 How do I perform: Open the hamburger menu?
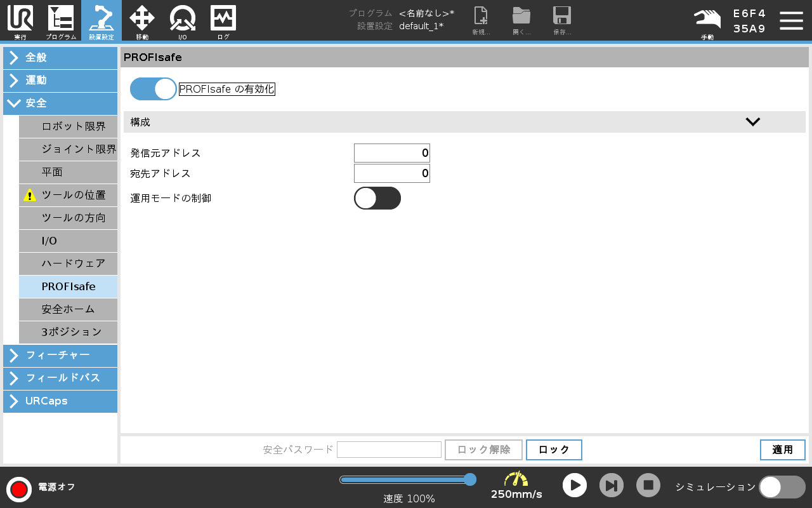coord(791,20)
